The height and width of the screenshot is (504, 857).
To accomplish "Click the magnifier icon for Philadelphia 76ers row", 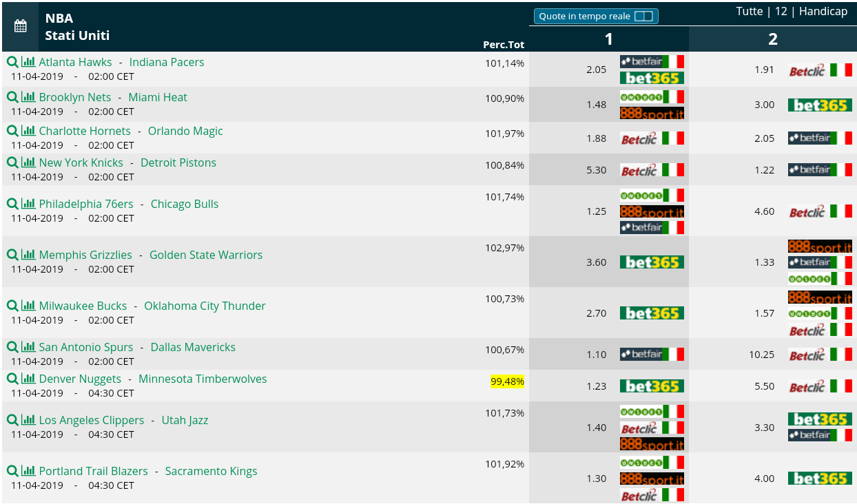I will pos(12,204).
